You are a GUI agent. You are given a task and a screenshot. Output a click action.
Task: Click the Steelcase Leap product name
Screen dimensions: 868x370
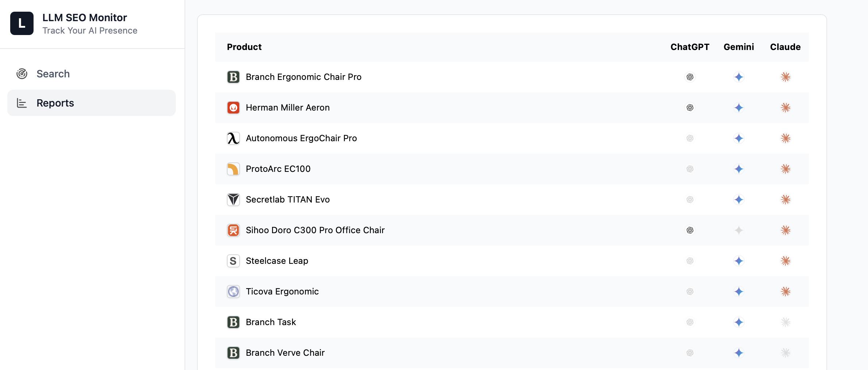click(277, 261)
